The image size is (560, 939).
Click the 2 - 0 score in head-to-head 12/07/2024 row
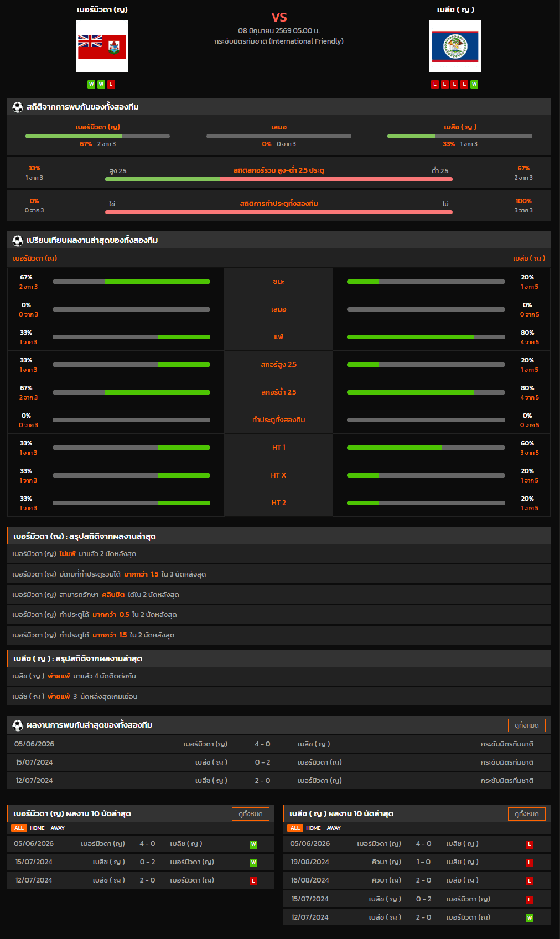point(262,781)
